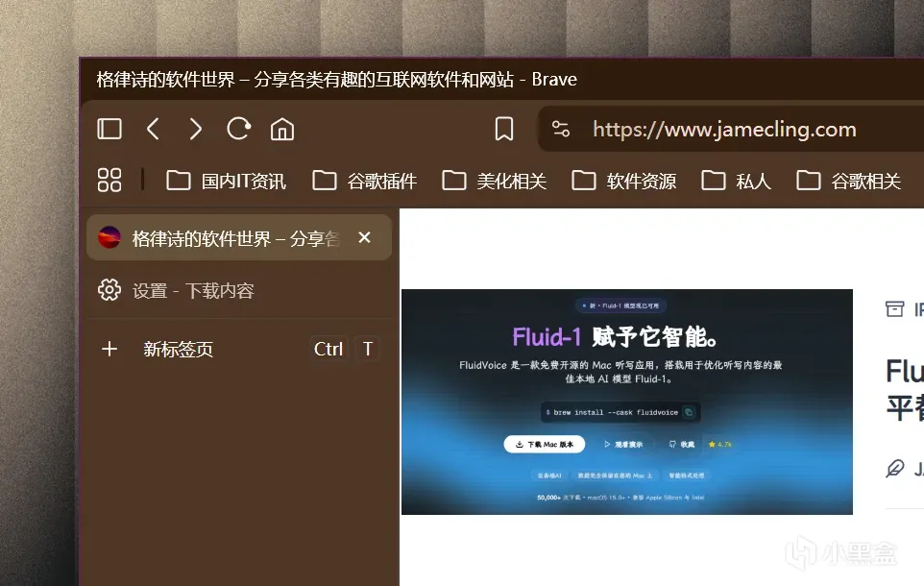This screenshot has height=586, width=924.
Task: Click 观看演示 in the article image
Action: tap(623, 445)
